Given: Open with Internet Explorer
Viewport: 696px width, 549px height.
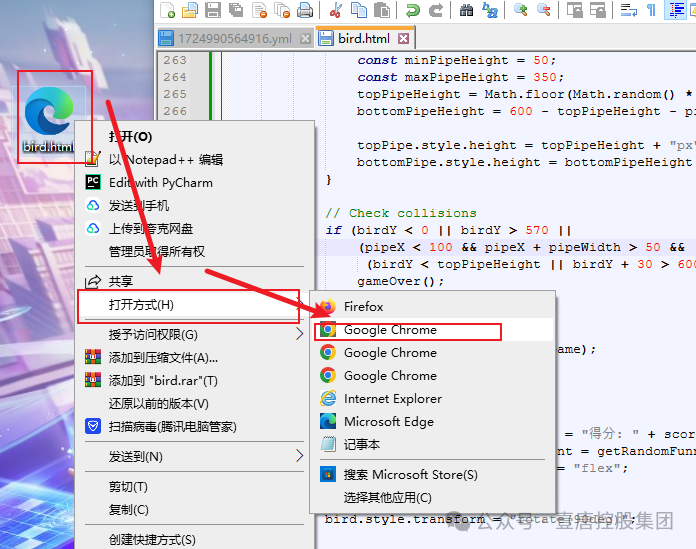Looking at the screenshot, I should click(x=433, y=399).
